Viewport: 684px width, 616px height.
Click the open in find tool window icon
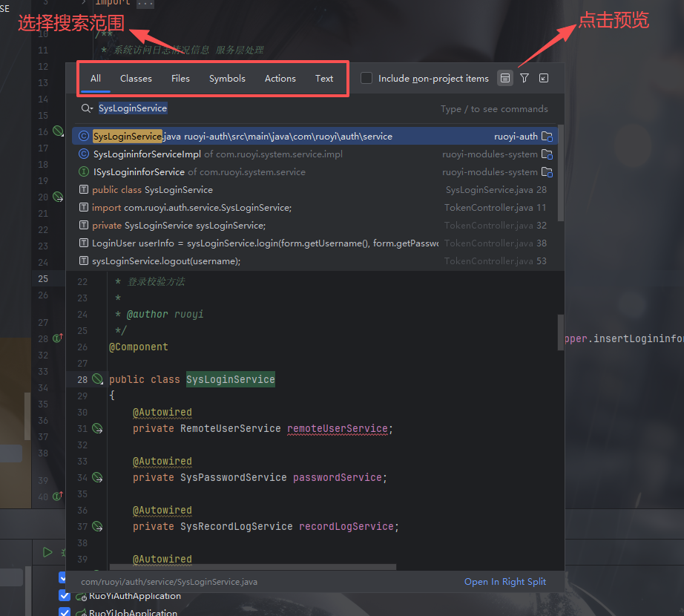[544, 78]
